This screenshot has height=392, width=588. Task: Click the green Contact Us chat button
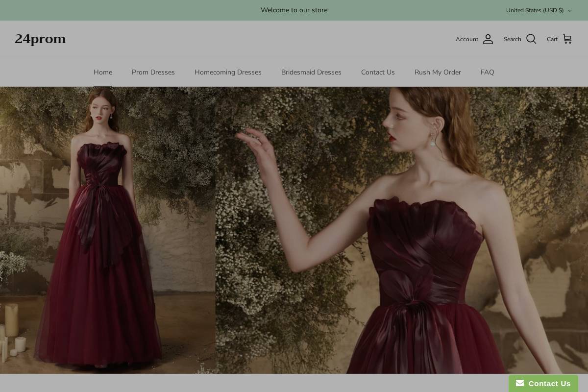coord(543,384)
